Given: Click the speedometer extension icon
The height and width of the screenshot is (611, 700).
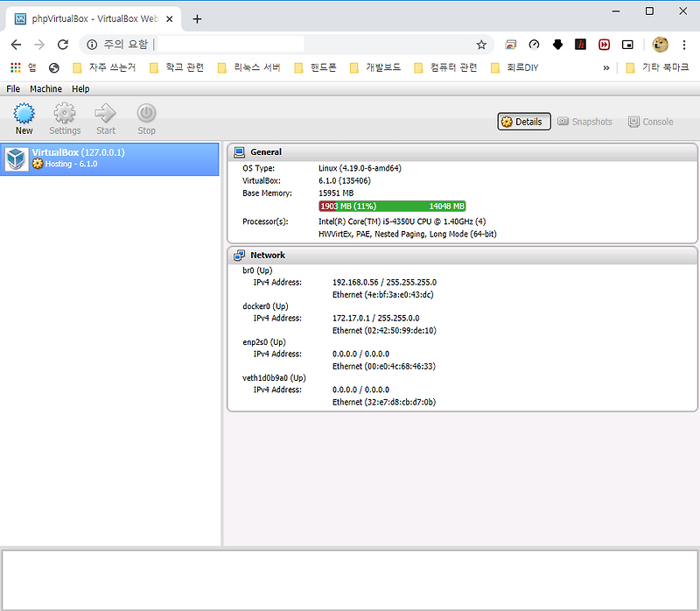Looking at the screenshot, I should click(534, 45).
